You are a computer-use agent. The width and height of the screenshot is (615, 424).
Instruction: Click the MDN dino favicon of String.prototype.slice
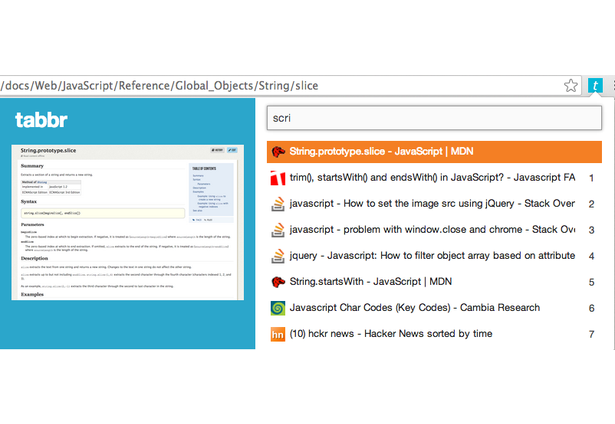[278, 152]
